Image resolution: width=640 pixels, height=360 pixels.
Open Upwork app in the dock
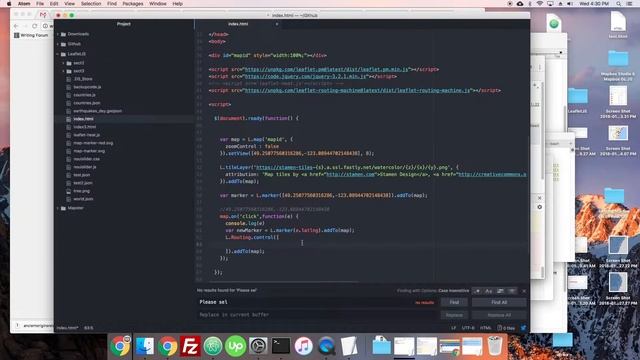(x=236, y=346)
